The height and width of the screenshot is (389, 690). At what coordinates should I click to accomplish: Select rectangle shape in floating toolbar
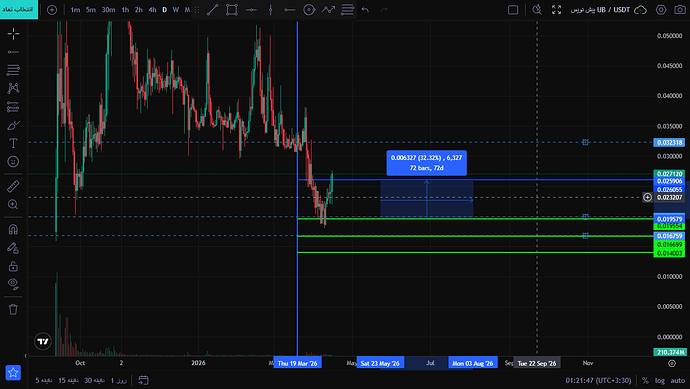[232, 10]
